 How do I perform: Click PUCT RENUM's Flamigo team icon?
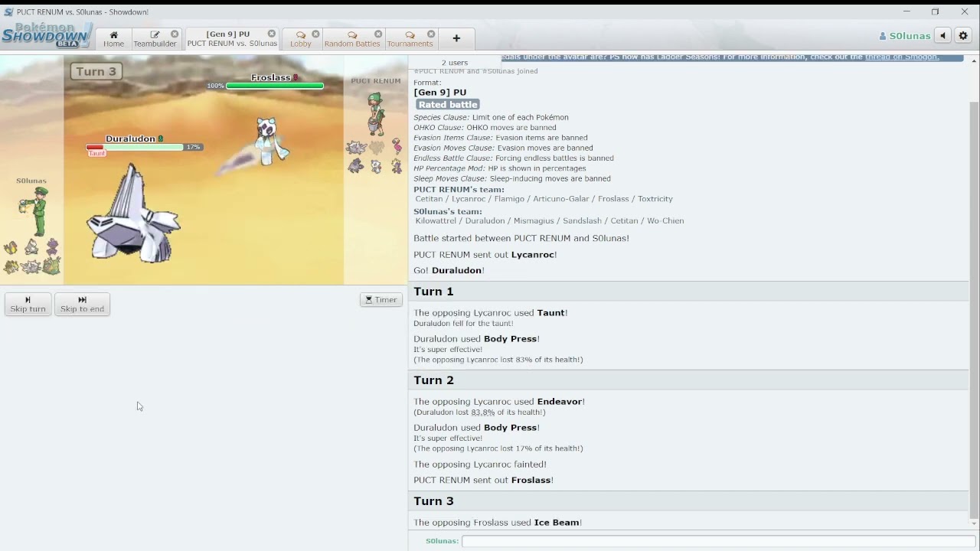pos(396,146)
